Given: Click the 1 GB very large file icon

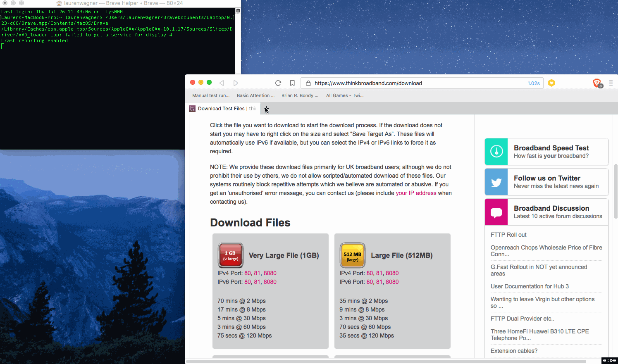Looking at the screenshot, I should [x=231, y=255].
